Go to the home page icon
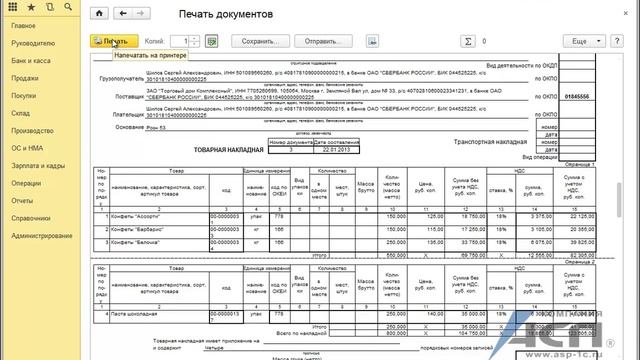 point(99,13)
